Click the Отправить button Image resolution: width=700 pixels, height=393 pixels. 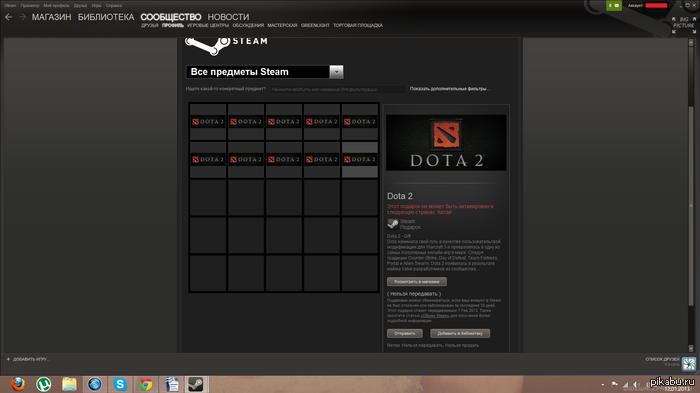click(x=404, y=334)
